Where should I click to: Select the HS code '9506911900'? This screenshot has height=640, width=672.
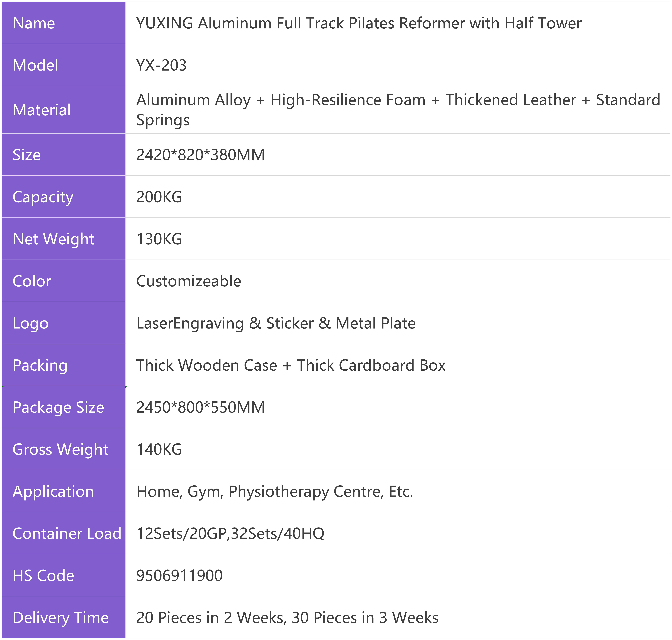pos(180,576)
